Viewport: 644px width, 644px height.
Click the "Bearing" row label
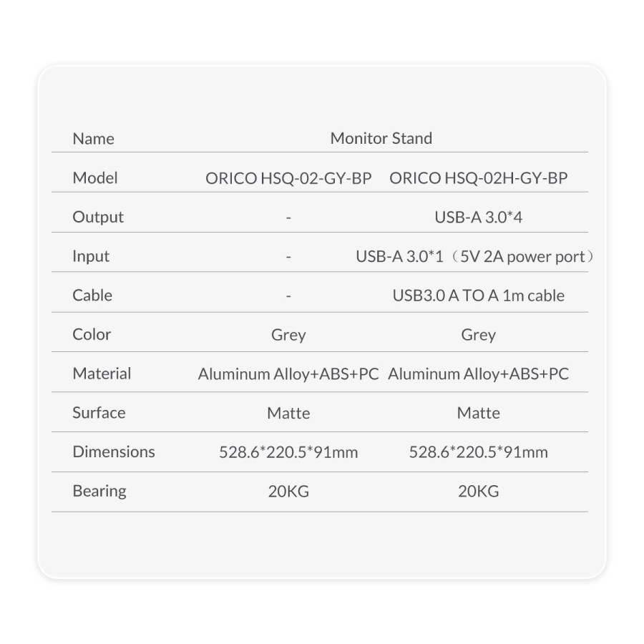click(x=99, y=491)
